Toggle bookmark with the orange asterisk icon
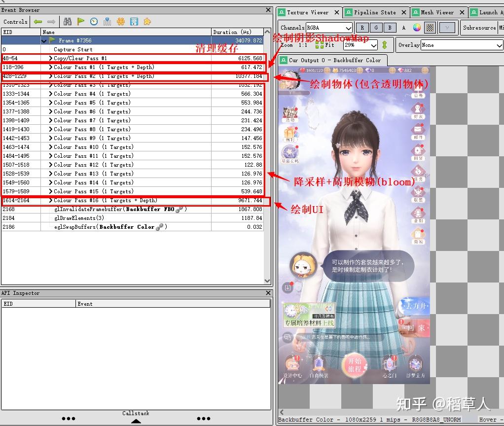This screenshot has height=426, width=504. tap(120, 22)
